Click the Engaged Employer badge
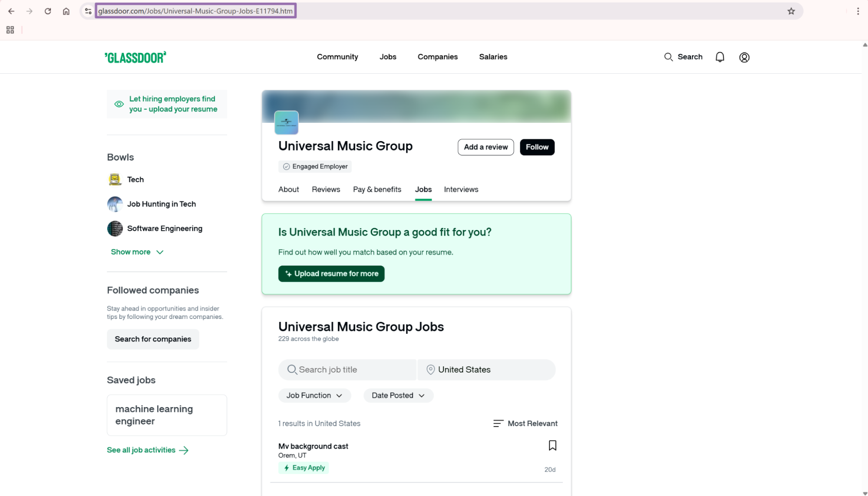The width and height of the screenshot is (868, 496). point(315,167)
